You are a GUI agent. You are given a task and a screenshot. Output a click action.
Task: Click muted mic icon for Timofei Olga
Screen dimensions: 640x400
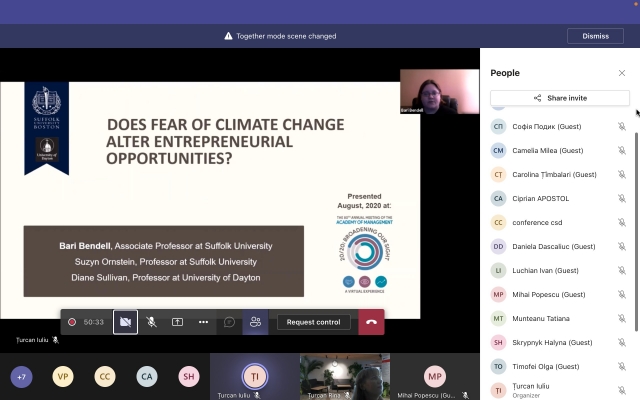click(x=622, y=367)
